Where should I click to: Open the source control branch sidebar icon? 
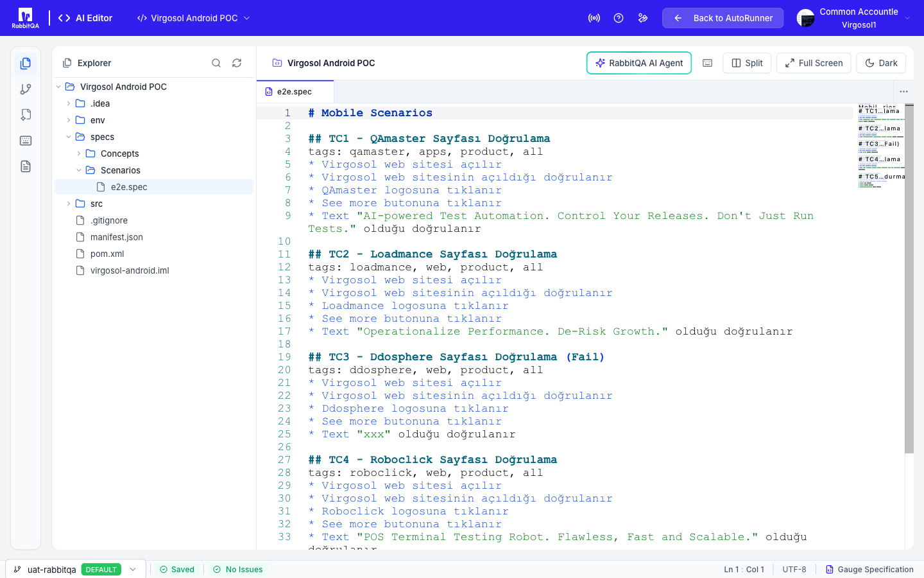coord(26,89)
